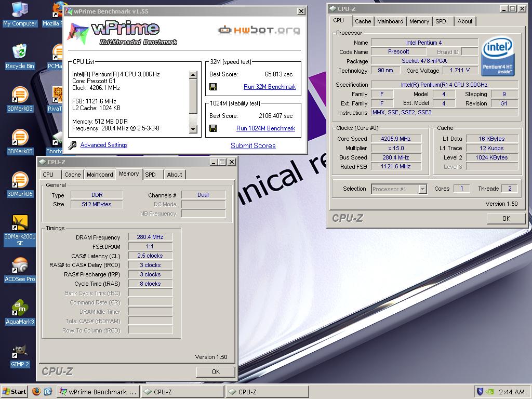This screenshot has height=399, width=532.
Task: Click wPrime Benchmark taskbar button
Action: click(98, 392)
